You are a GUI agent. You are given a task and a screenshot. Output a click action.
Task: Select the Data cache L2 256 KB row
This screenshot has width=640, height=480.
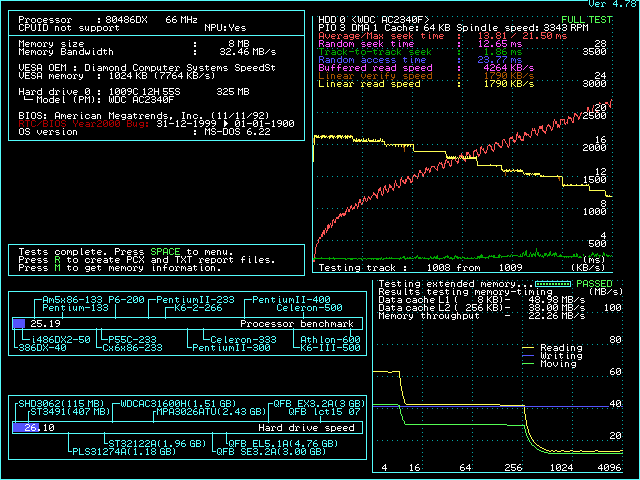(x=482, y=308)
